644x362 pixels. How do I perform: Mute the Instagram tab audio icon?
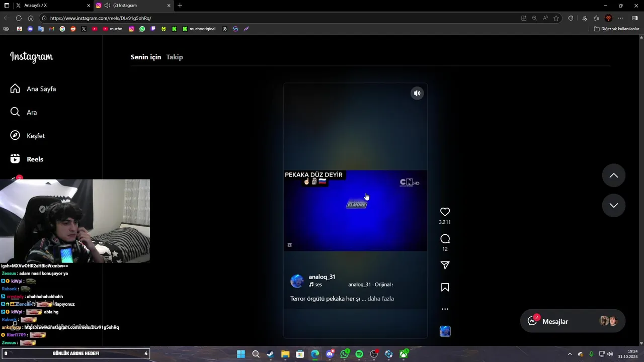click(x=107, y=6)
